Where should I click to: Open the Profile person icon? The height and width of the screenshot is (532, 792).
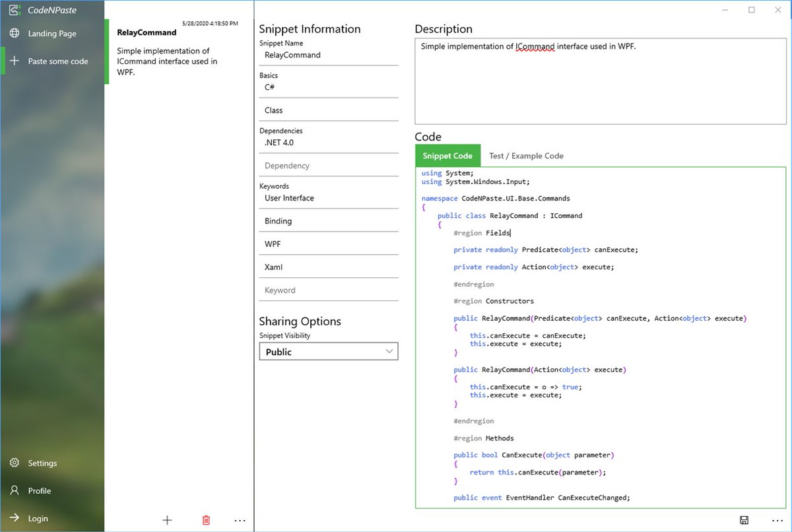[15, 491]
